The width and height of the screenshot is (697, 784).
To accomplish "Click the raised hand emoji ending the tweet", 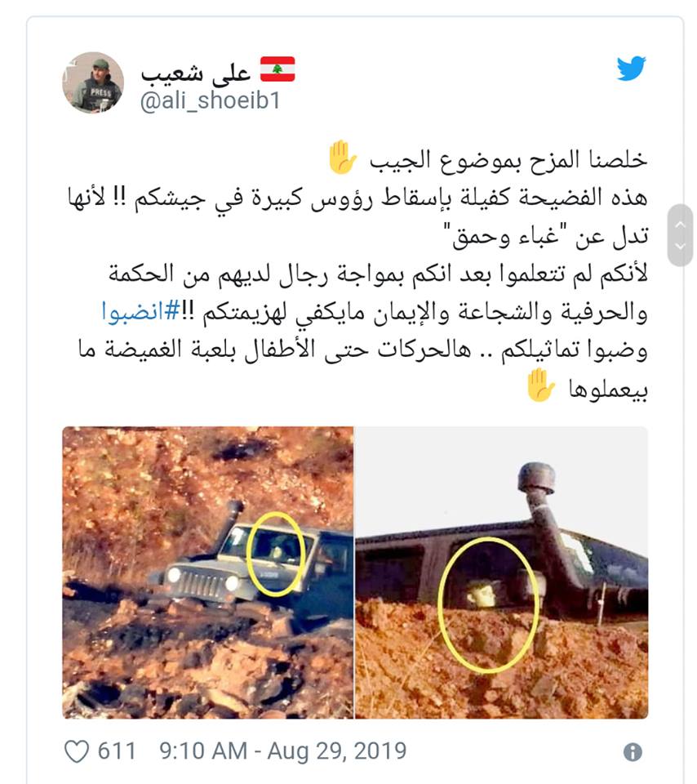I will (x=540, y=385).
